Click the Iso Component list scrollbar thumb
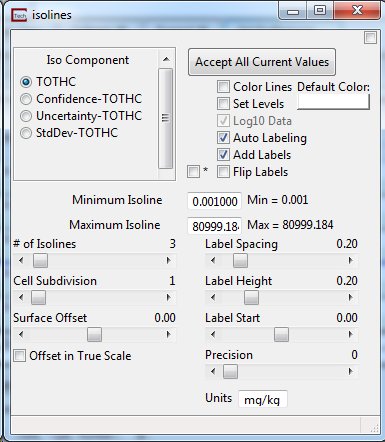385x442 pixels. tap(166, 118)
